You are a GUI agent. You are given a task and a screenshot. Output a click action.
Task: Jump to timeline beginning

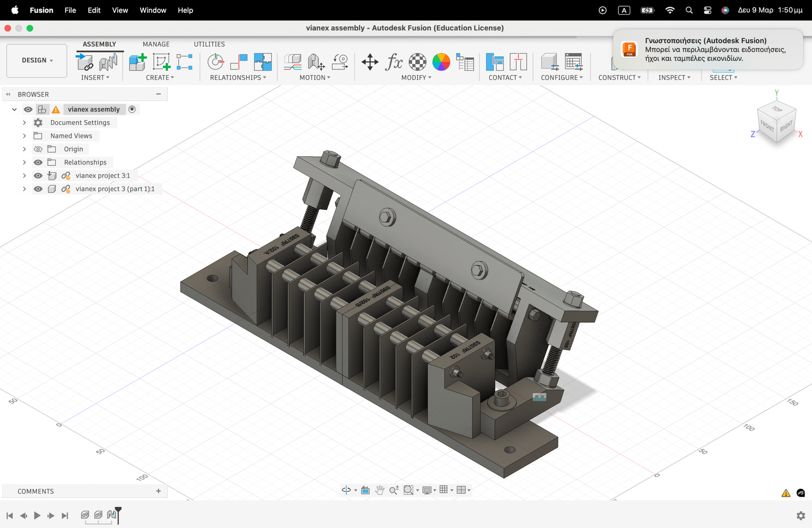coord(10,516)
